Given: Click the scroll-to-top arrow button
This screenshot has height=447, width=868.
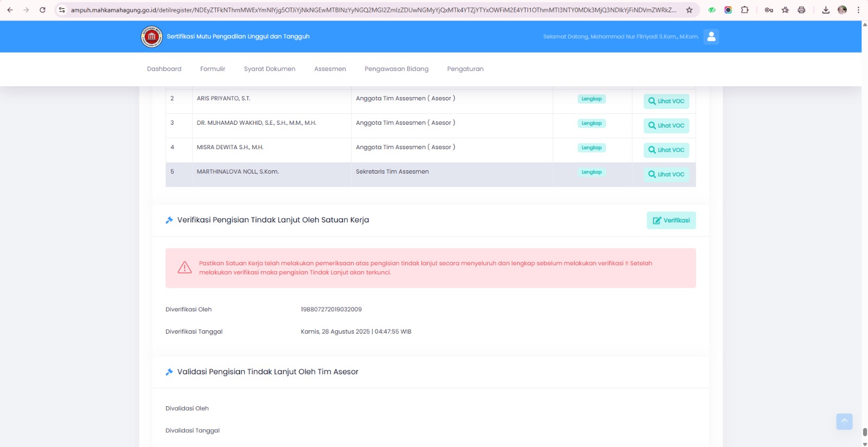Looking at the screenshot, I should tap(844, 422).
